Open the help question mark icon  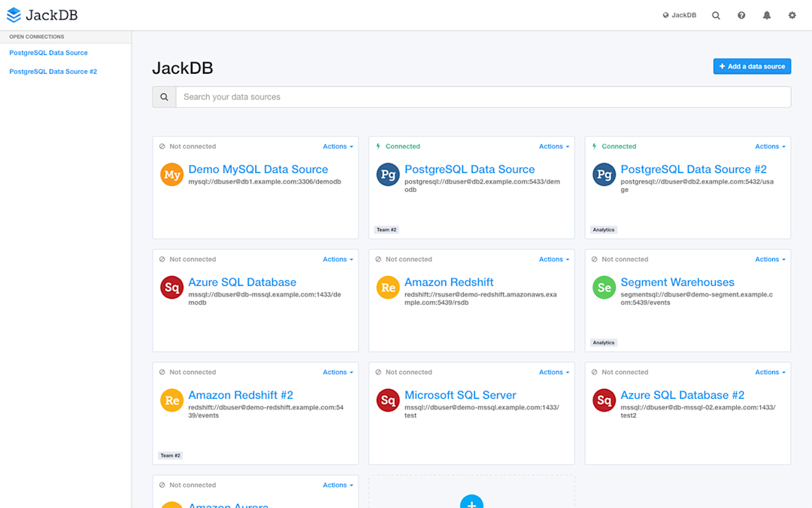741,16
